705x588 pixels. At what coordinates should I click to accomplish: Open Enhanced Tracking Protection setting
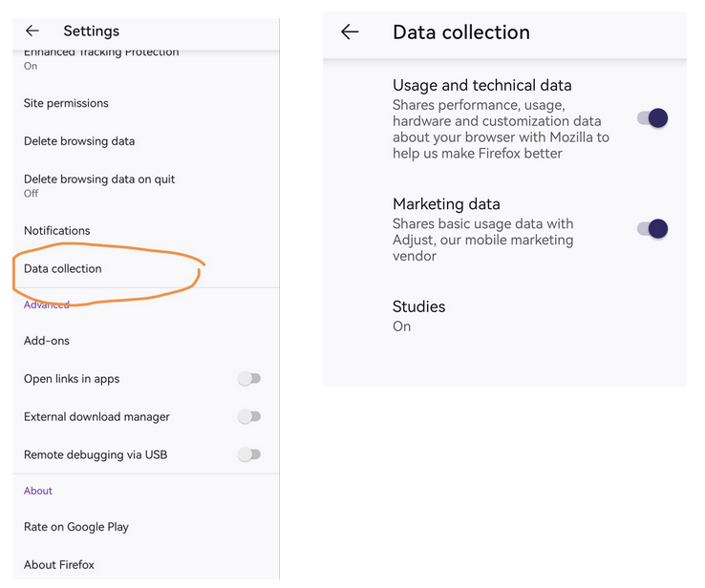click(x=145, y=59)
